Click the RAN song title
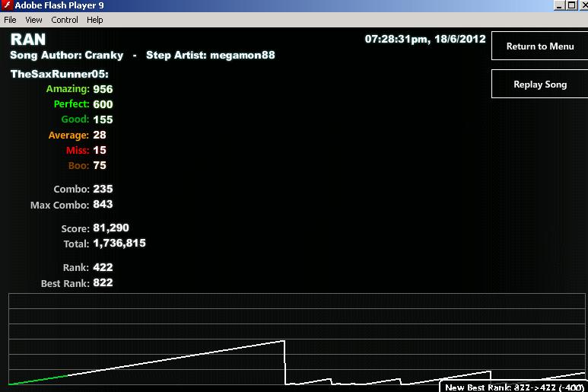 [28, 40]
